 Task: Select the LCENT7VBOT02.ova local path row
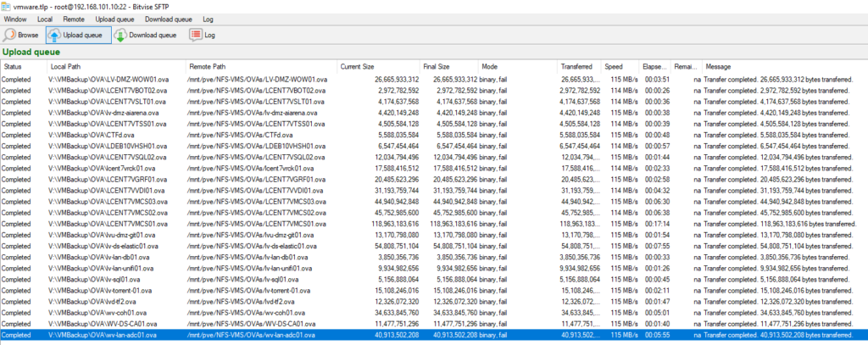point(108,91)
